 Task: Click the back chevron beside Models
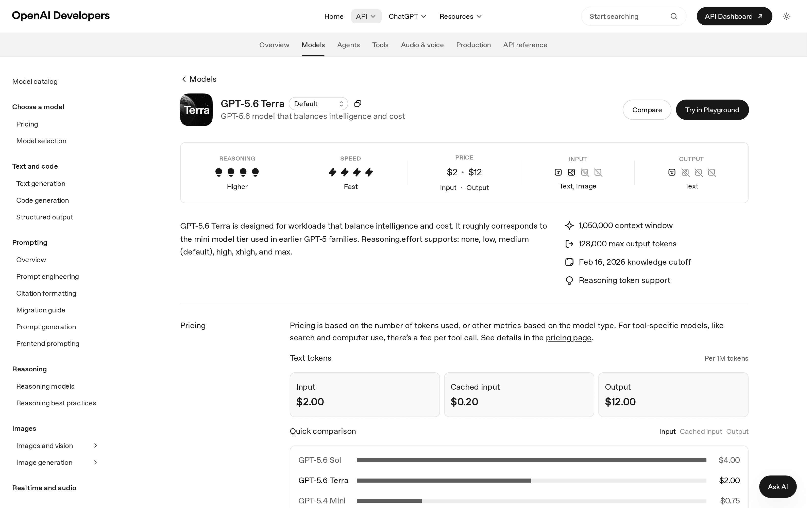tap(184, 79)
